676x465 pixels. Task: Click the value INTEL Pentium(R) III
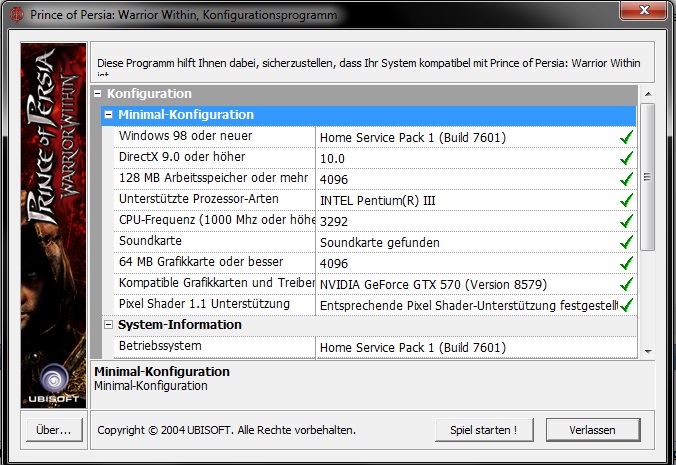click(378, 201)
